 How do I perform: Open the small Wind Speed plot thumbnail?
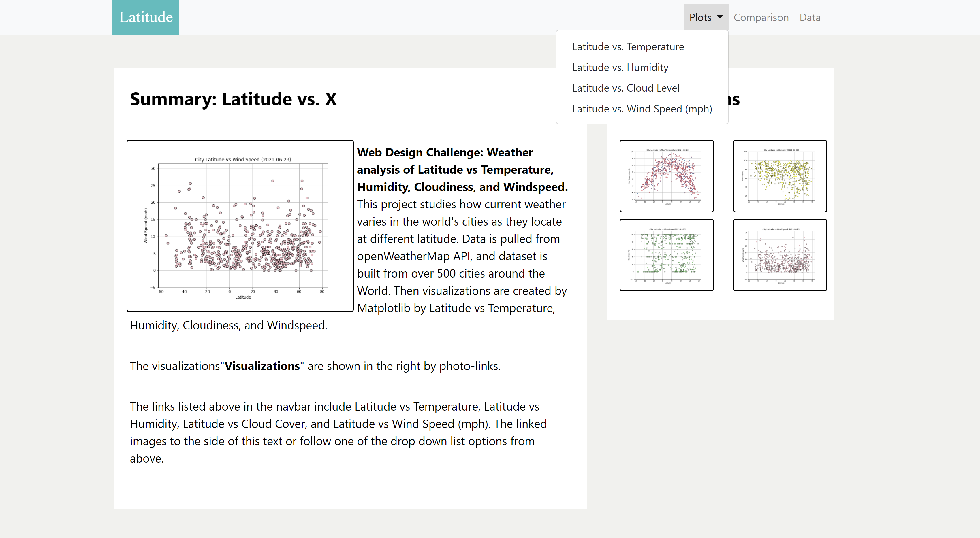coord(780,255)
